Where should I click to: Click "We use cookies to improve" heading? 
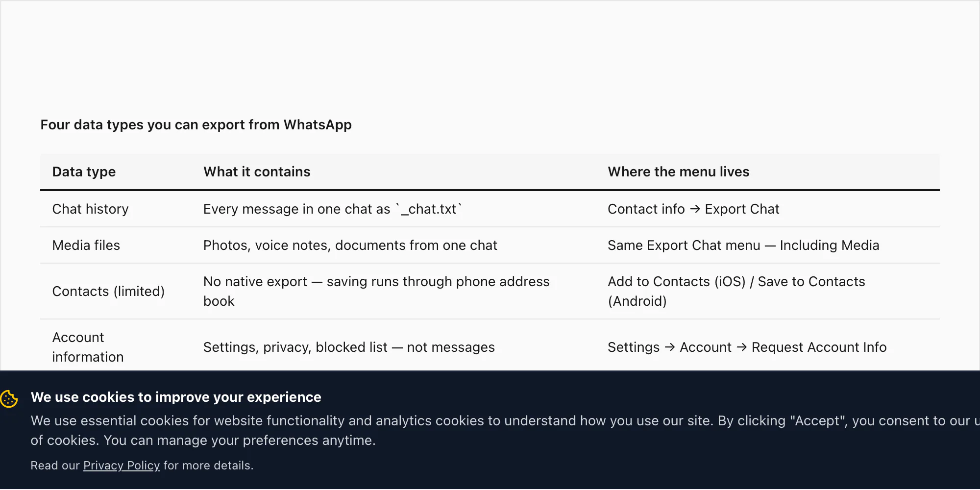pos(176,397)
